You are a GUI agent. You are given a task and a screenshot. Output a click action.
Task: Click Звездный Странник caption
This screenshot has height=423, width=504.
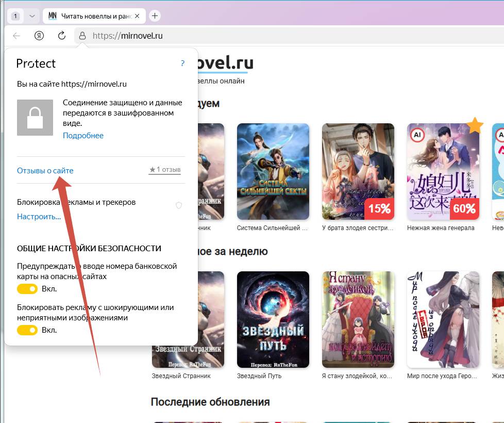coord(181,376)
